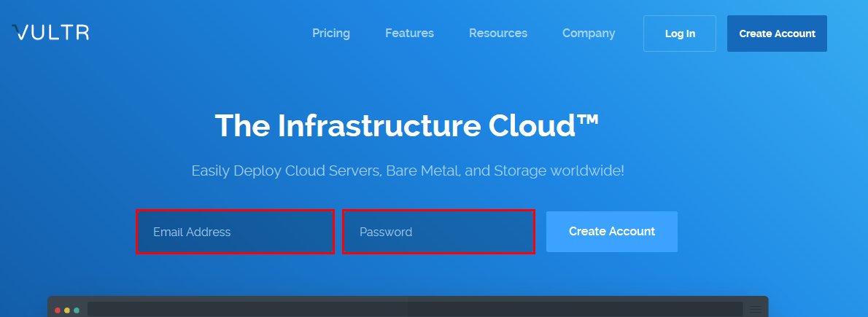The image size is (868, 317).
Task: Click the red dot in the preview window
Action: pos(58,310)
